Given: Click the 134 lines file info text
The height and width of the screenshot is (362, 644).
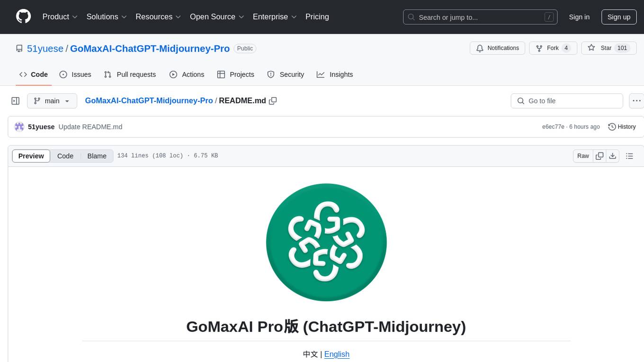Looking at the screenshot, I should pos(167,156).
